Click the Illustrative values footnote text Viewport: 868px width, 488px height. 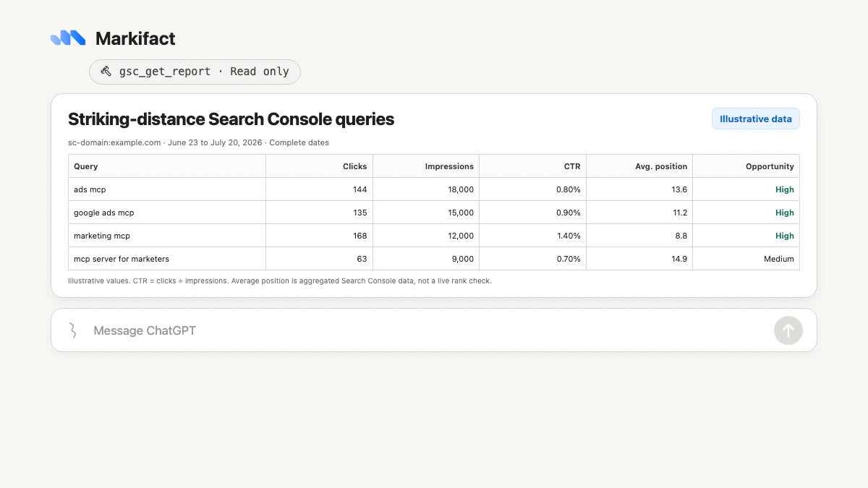pos(280,281)
